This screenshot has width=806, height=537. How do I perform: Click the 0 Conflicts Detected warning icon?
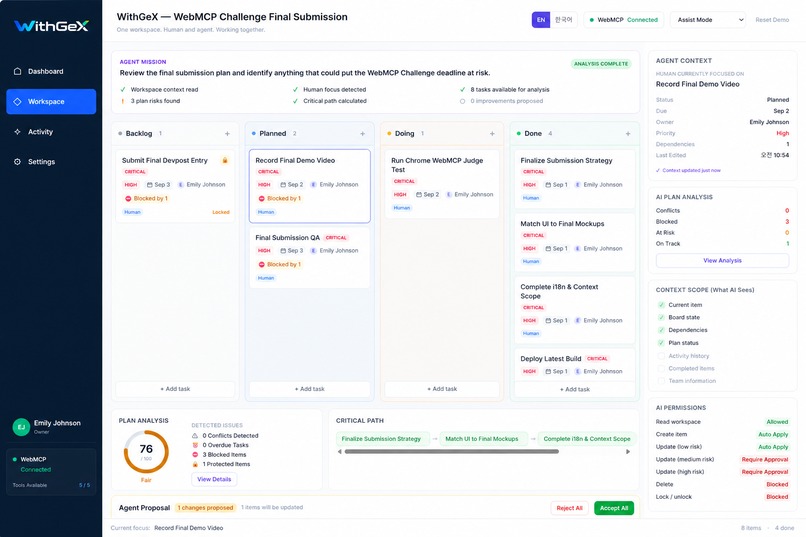point(195,436)
